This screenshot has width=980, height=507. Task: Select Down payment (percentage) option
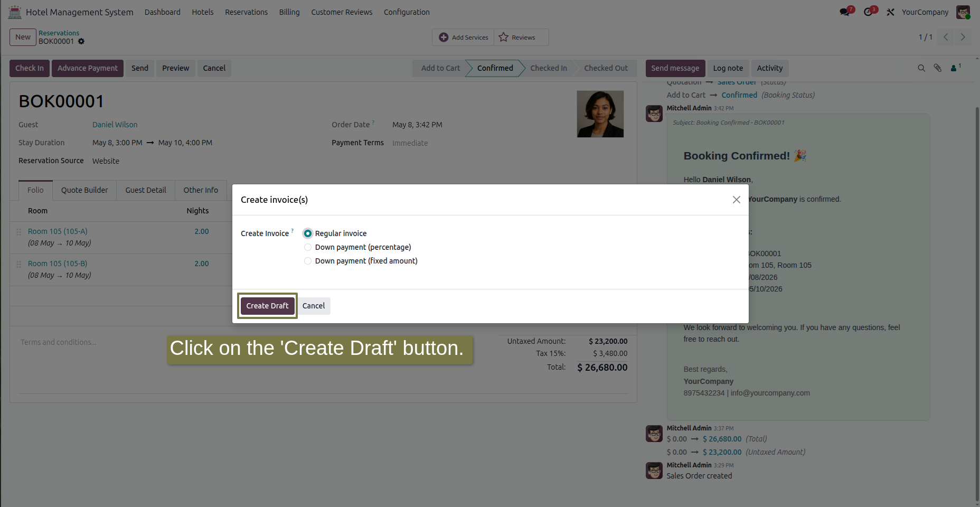tap(308, 247)
